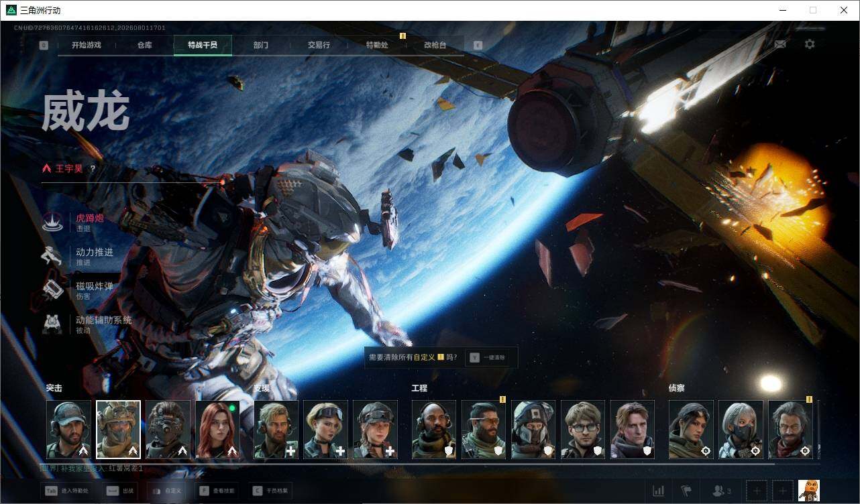
Task: Open the player avatar profile picture
Action: pyautogui.click(x=809, y=491)
